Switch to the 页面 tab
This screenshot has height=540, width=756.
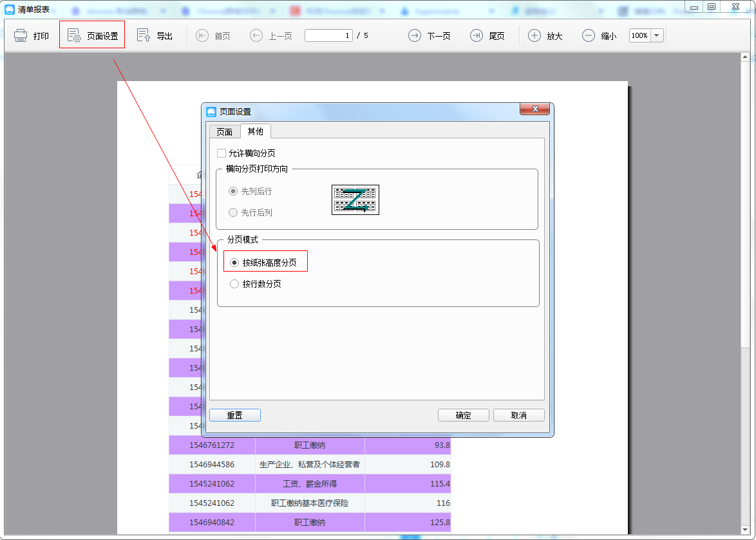[224, 132]
